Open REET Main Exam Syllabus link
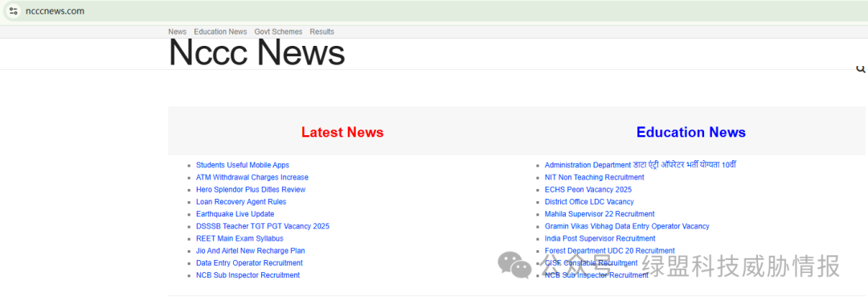The height and width of the screenshot is (301, 868). click(240, 238)
